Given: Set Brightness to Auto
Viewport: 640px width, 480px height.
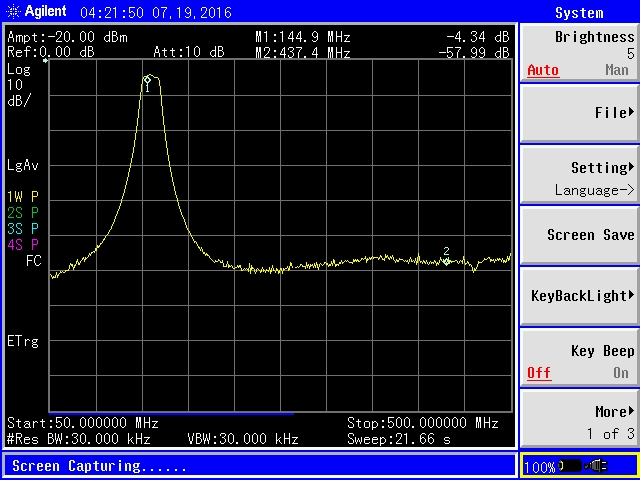Looking at the screenshot, I should 542,71.
